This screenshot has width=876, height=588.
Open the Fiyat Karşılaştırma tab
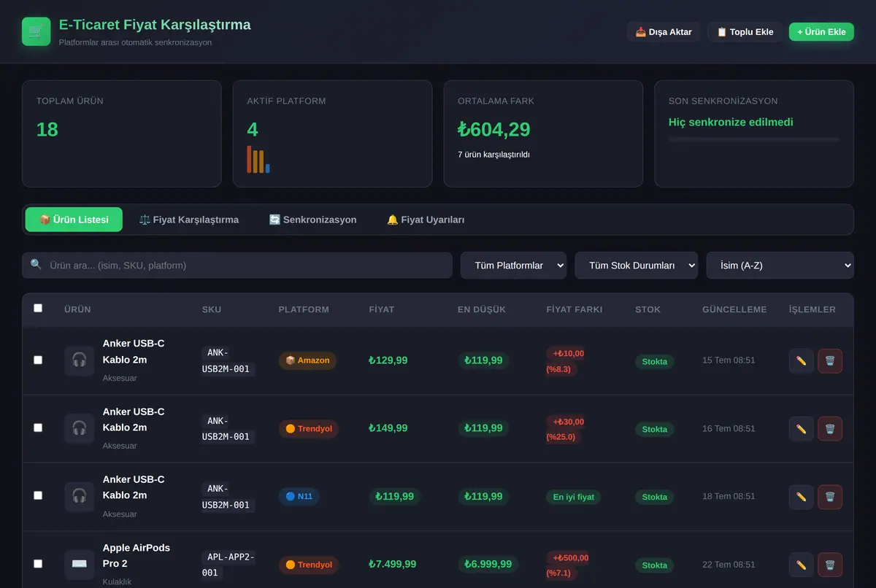(188, 220)
